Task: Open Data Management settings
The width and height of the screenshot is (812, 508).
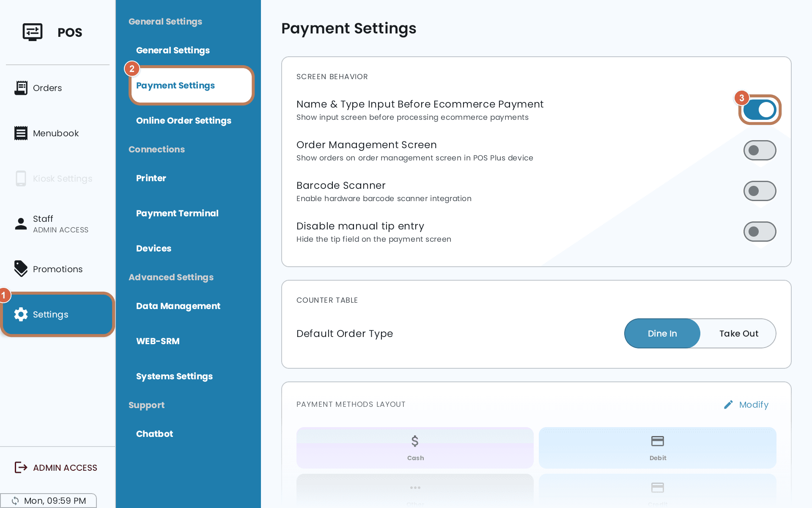Action: coord(178,306)
